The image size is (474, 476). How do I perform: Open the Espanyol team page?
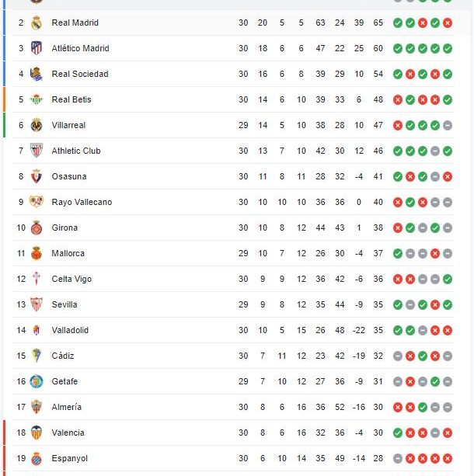(70, 458)
